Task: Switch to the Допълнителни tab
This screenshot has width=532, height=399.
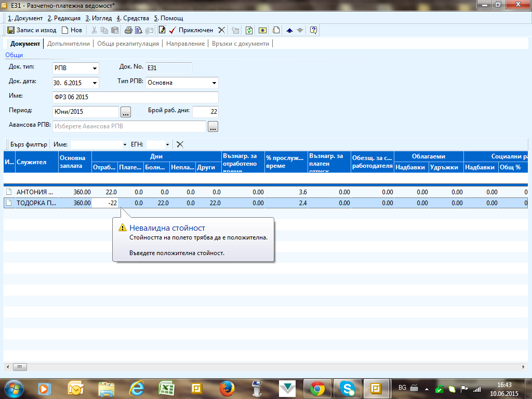Action: [69, 44]
